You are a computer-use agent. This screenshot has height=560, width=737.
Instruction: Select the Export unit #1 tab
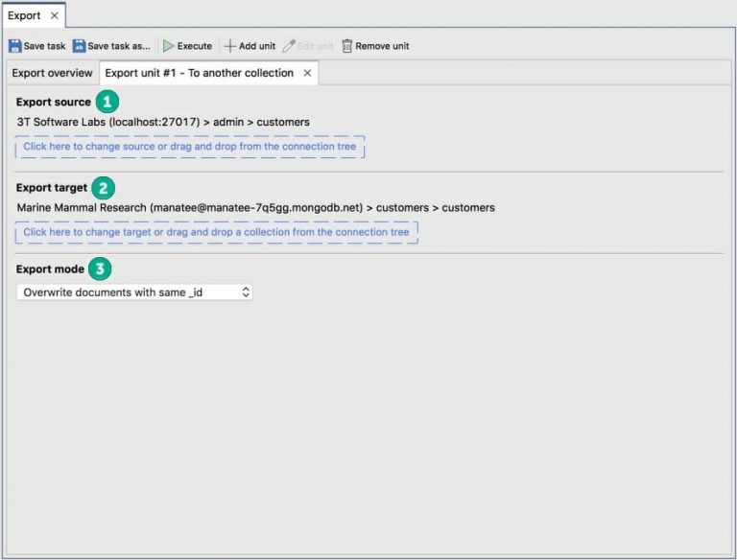[x=199, y=74]
